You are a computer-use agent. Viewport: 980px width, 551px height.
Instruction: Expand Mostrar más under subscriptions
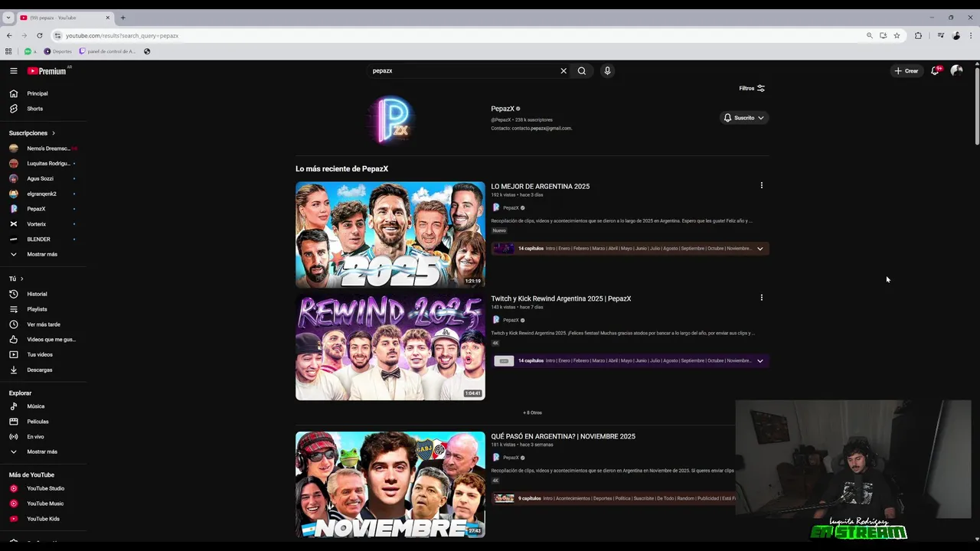tap(42, 254)
